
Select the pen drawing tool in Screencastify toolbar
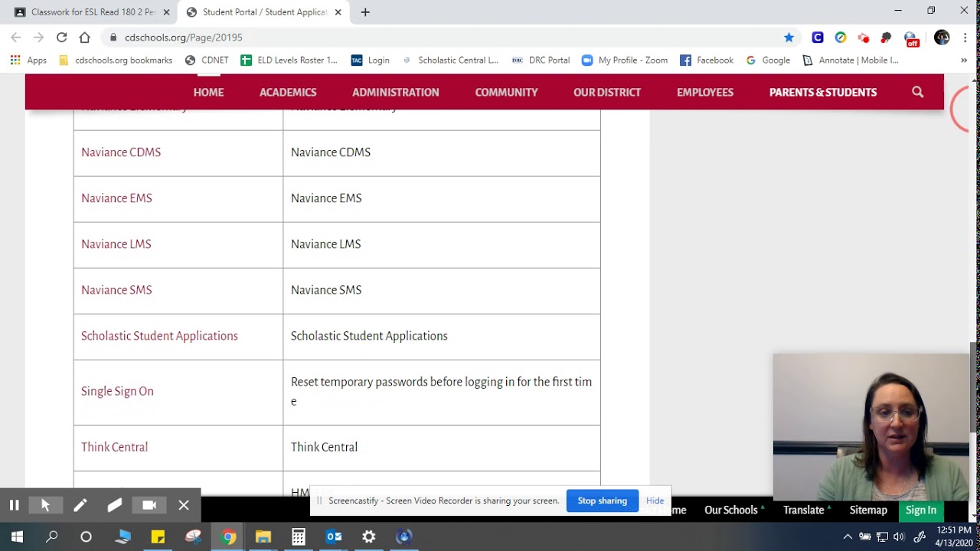tap(80, 505)
